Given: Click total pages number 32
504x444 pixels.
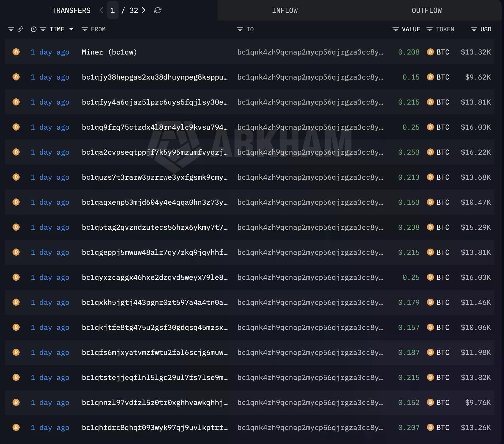Looking at the screenshot, I should [134, 10].
